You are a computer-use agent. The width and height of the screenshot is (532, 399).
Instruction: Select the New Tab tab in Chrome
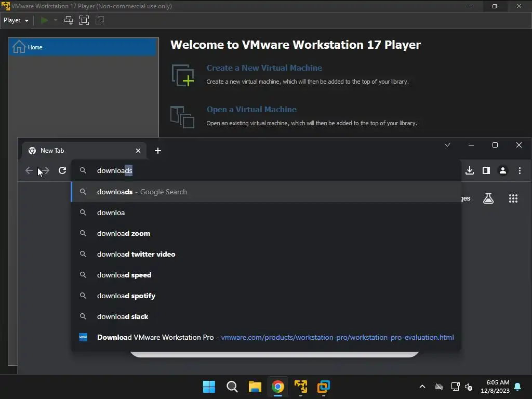click(x=84, y=151)
